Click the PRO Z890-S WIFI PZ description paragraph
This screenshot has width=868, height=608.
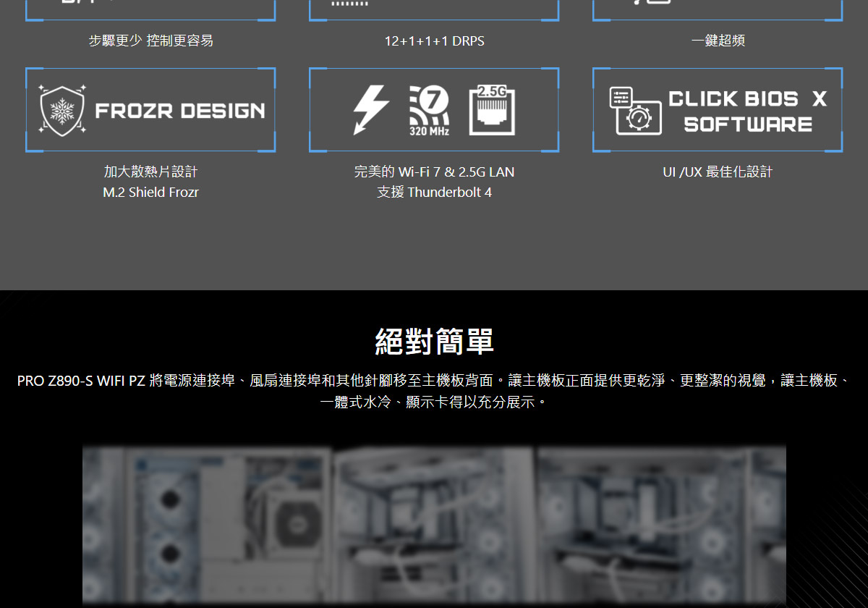pos(434,391)
